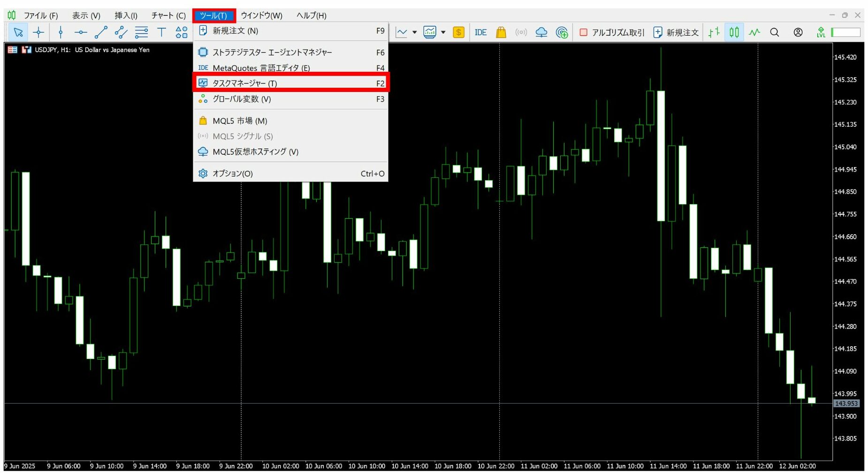Expand the chart templates dropdown arrow
Image resolution: width=868 pixels, height=473 pixels.
(443, 32)
